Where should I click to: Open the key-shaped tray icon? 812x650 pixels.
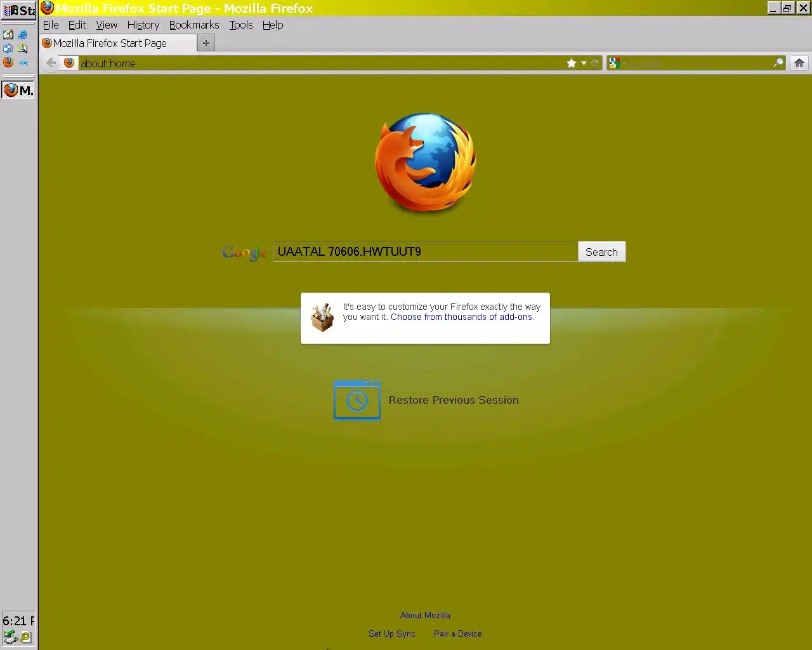[25, 637]
